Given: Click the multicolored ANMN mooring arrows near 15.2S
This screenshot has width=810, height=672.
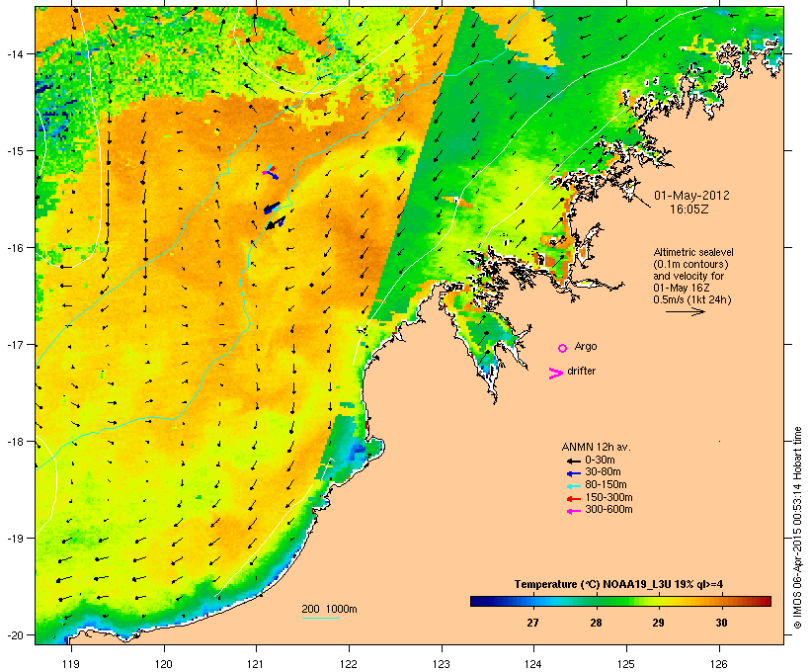Looking at the screenshot, I should click(x=271, y=172).
